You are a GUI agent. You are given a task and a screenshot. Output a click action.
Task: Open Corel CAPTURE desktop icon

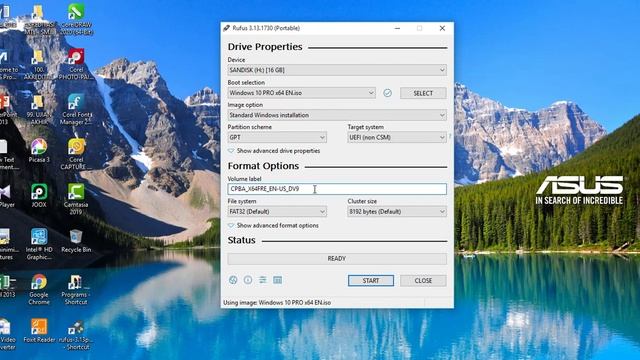pyautogui.click(x=76, y=154)
